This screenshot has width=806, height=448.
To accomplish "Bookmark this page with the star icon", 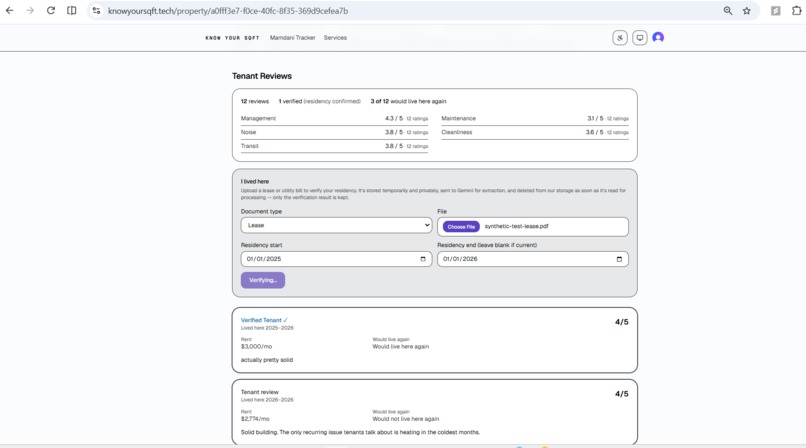I will pyautogui.click(x=746, y=11).
